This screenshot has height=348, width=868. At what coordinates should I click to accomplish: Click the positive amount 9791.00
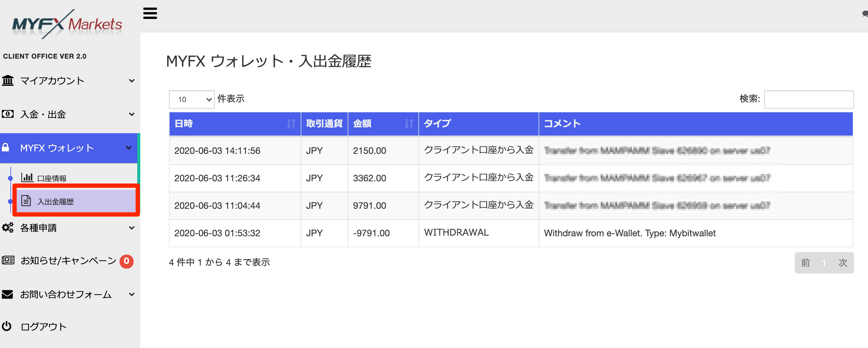369,206
